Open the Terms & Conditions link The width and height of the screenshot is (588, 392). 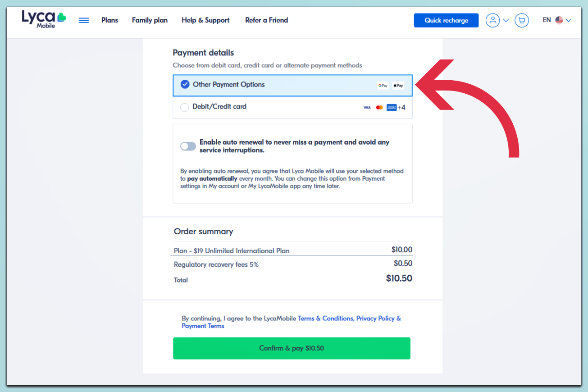325,318
